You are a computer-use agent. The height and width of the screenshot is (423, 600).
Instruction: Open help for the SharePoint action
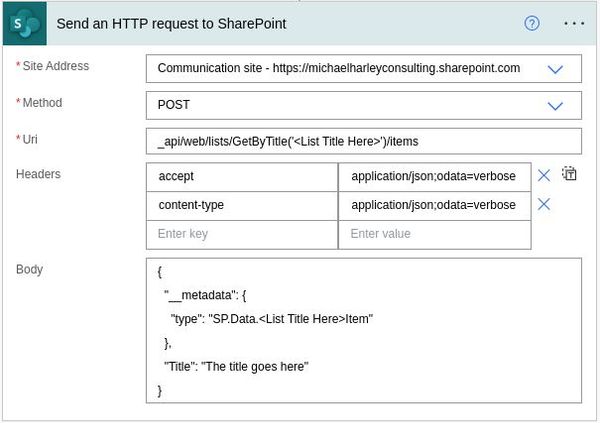[x=532, y=23]
